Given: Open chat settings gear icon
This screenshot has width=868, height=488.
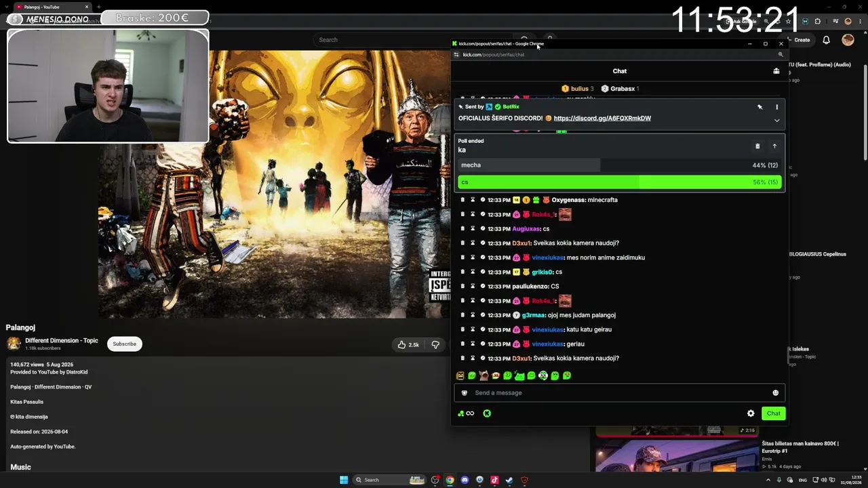Looking at the screenshot, I should tap(751, 413).
